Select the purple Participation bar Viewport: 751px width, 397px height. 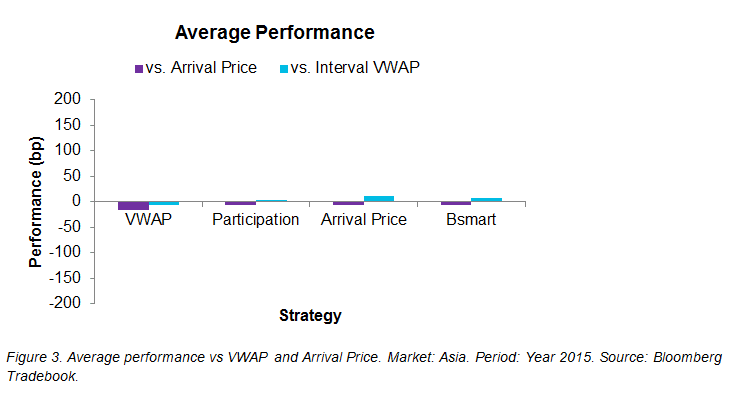tap(241, 203)
